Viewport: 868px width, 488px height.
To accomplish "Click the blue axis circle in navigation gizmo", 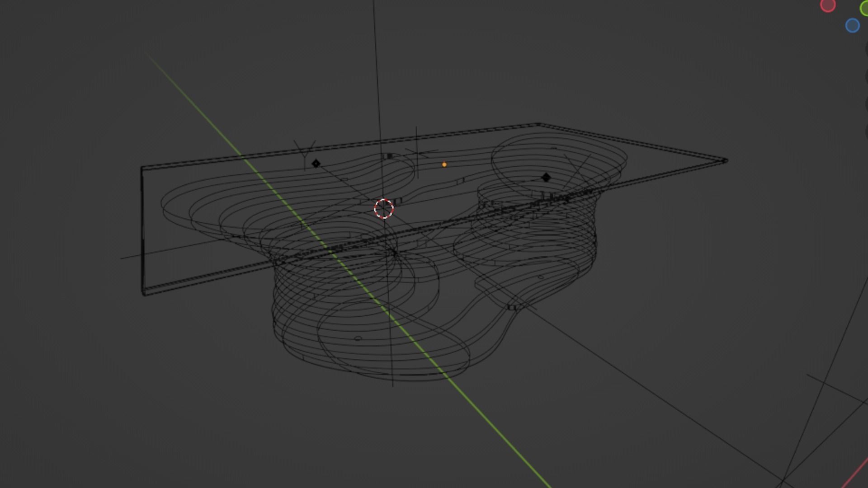I will (852, 25).
